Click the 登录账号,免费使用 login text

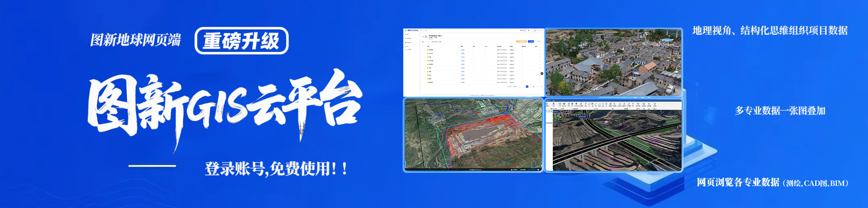coord(276,169)
